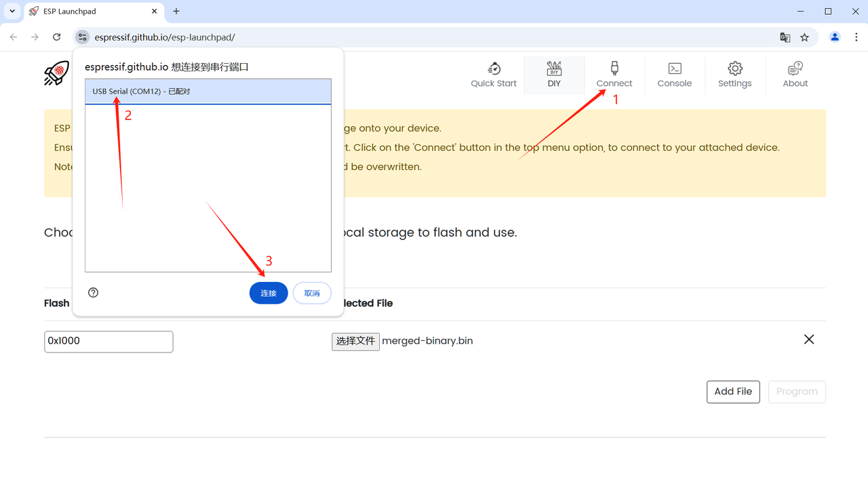The height and width of the screenshot is (492, 868).
Task: Open the Google Translate page icon
Action: coord(785,37)
